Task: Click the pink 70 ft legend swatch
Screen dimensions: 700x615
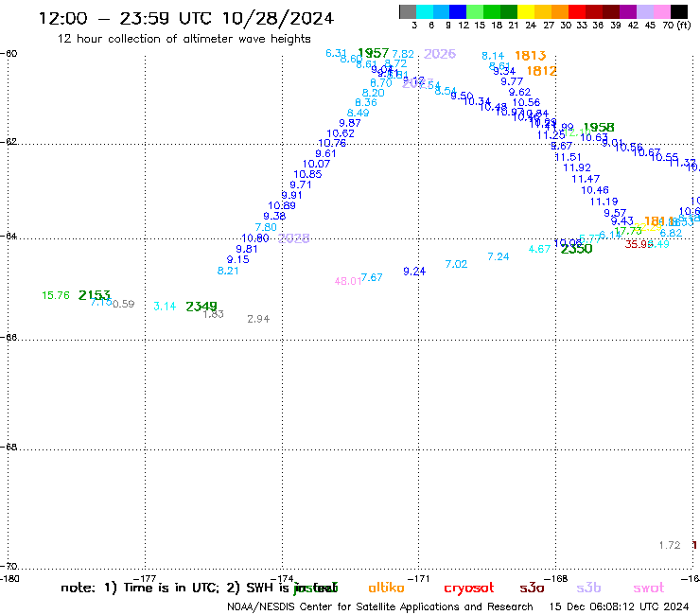Action: click(661, 11)
